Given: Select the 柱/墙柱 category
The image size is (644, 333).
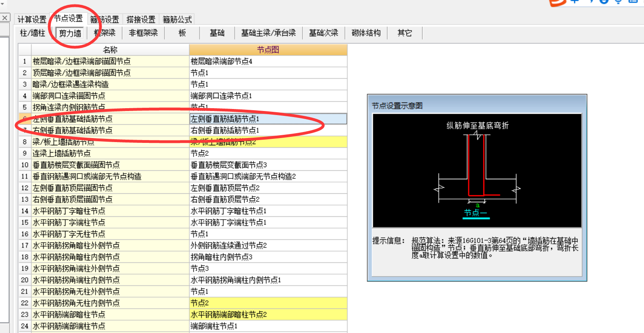Looking at the screenshot, I should click(33, 33).
